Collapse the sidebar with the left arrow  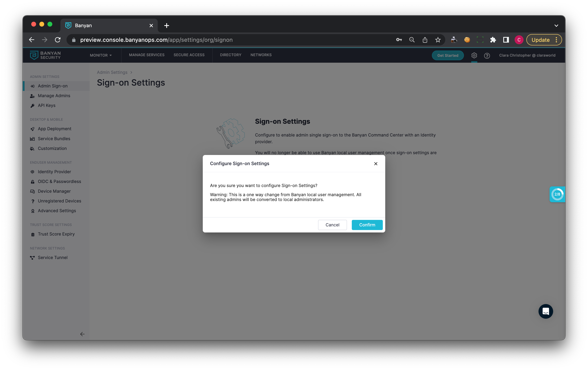pyautogui.click(x=82, y=334)
